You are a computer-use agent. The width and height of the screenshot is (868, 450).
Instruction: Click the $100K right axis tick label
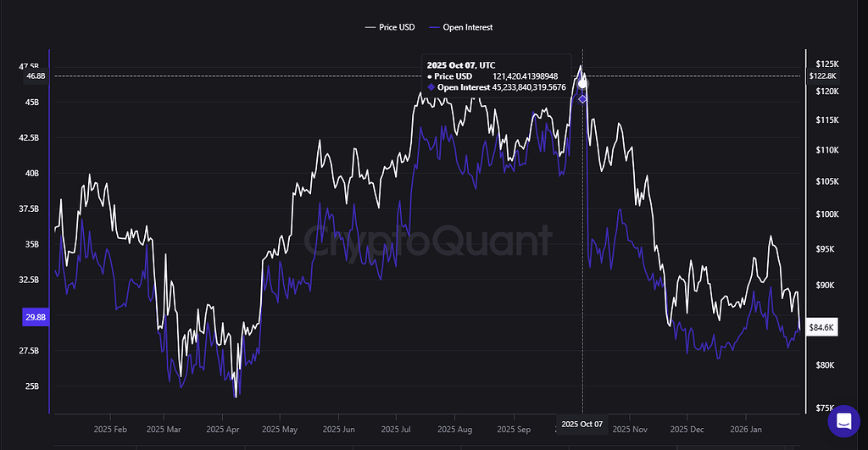[822, 214]
